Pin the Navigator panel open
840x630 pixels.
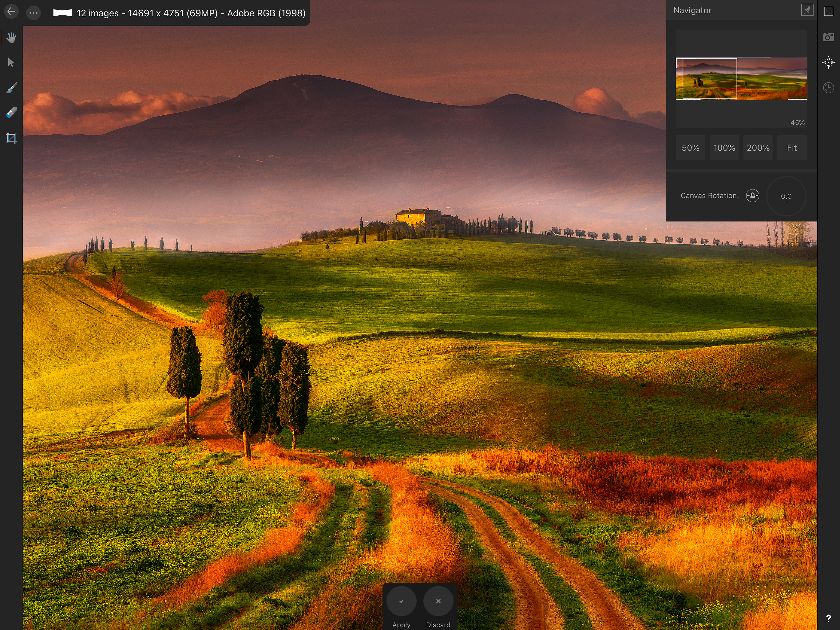pos(807,10)
